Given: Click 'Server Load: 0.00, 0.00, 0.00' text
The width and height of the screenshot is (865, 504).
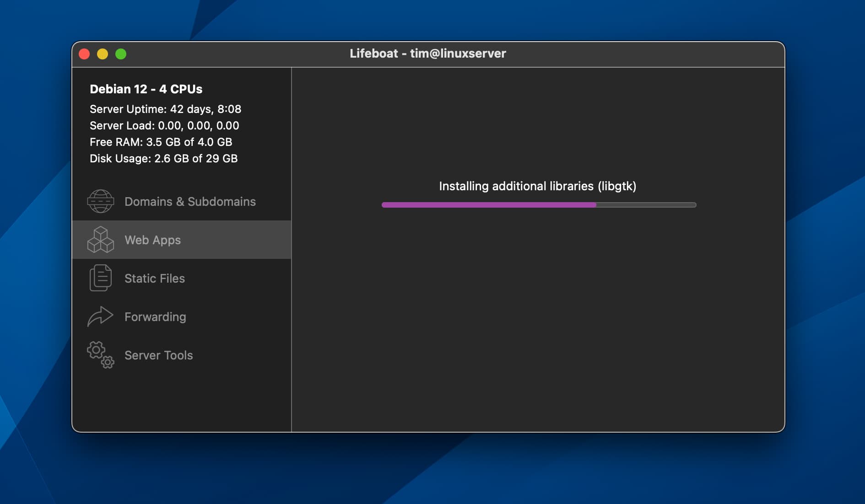Looking at the screenshot, I should click(164, 125).
